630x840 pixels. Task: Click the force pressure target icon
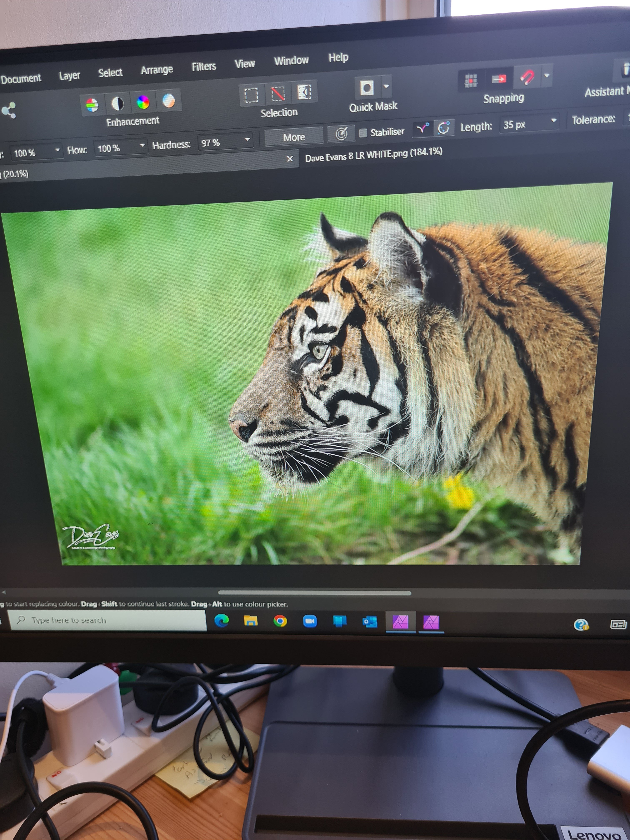click(341, 134)
